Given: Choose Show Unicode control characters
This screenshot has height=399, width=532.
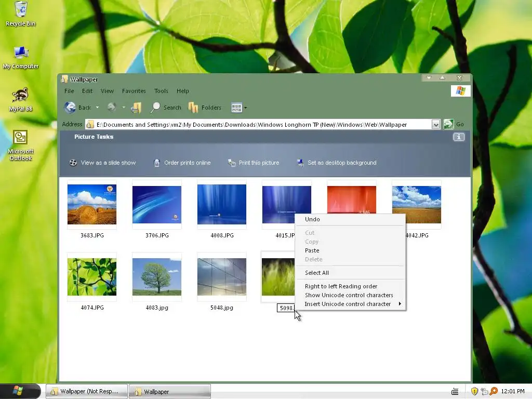Looking at the screenshot, I should point(351,295).
